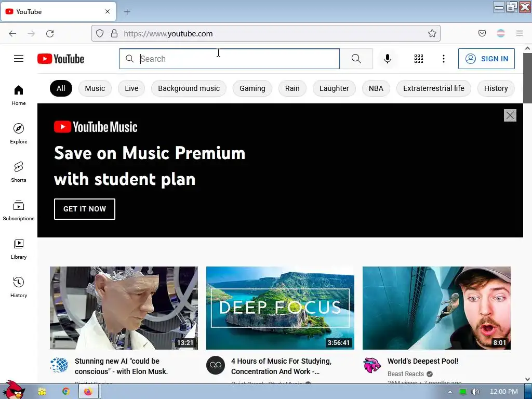
Task: Select the Rain filter chip
Action: pos(292,88)
